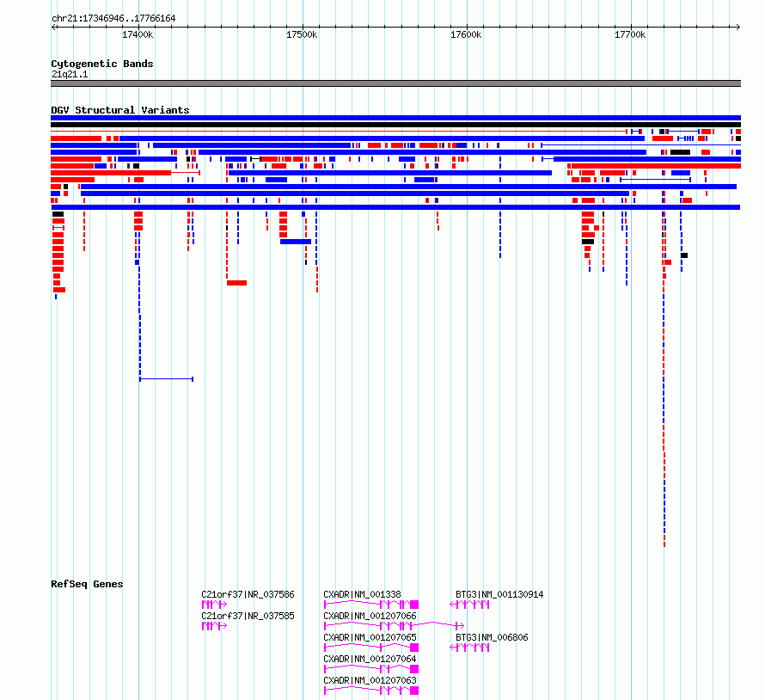The image size is (765, 700).
Task: Click the BTG3|NM_001130914 gene label
Action: (x=499, y=594)
